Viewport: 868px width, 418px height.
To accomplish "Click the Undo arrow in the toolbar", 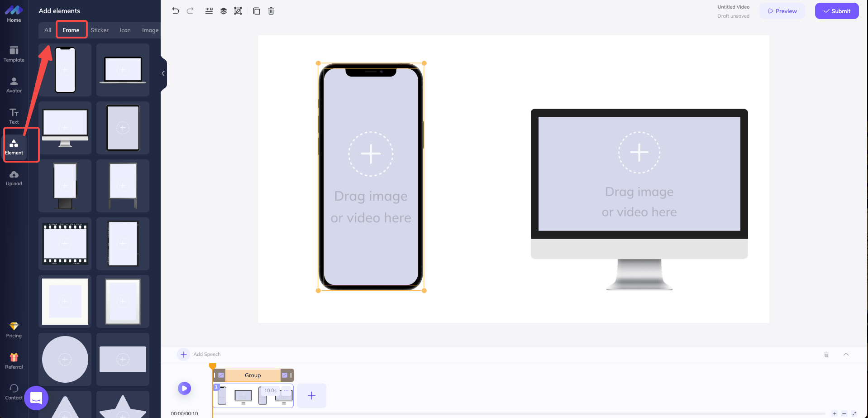I will tap(176, 11).
